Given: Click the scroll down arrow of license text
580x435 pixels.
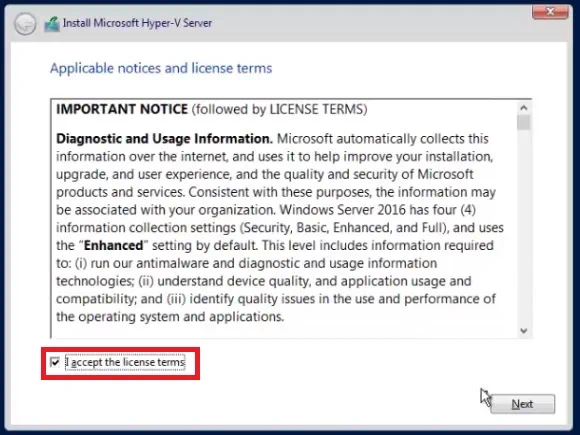Looking at the screenshot, I should (x=523, y=330).
